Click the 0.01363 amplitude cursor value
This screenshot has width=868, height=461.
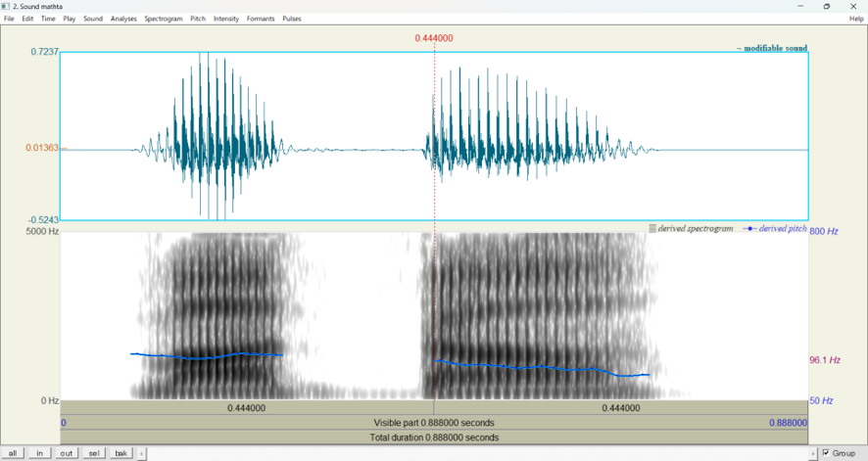pos(42,148)
